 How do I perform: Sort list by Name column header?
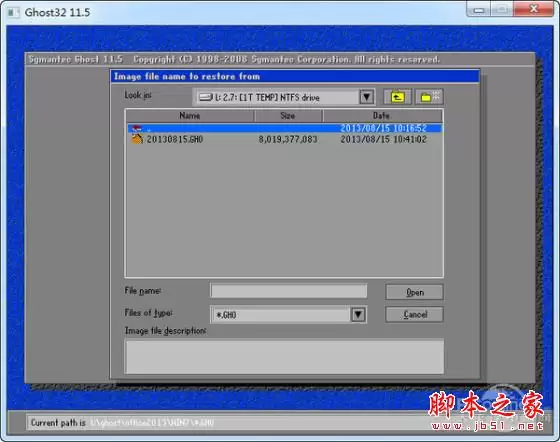(x=190, y=116)
